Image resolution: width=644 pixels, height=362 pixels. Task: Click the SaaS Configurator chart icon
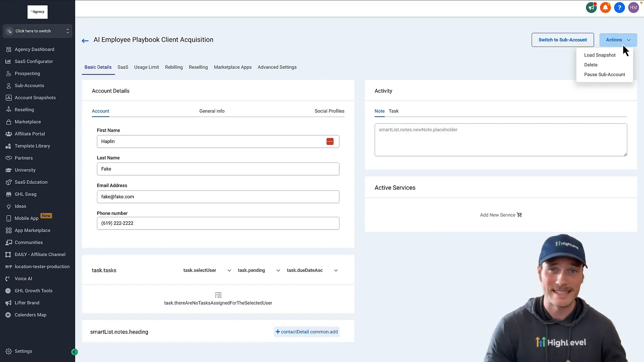pyautogui.click(x=9, y=61)
